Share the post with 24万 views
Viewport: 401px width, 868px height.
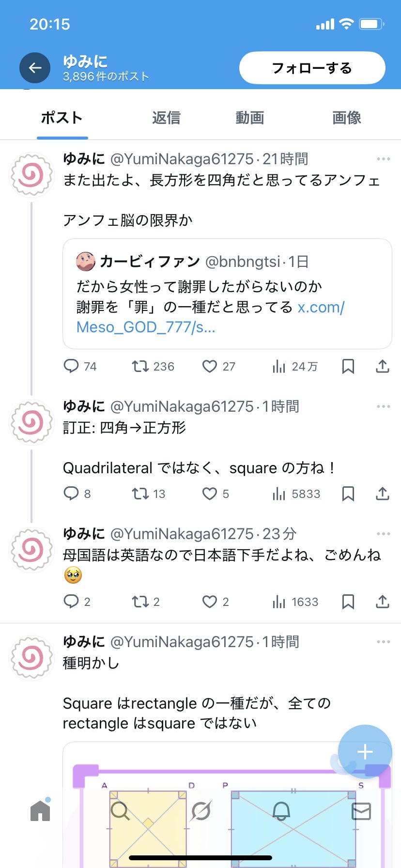pyautogui.click(x=383, y=366)
